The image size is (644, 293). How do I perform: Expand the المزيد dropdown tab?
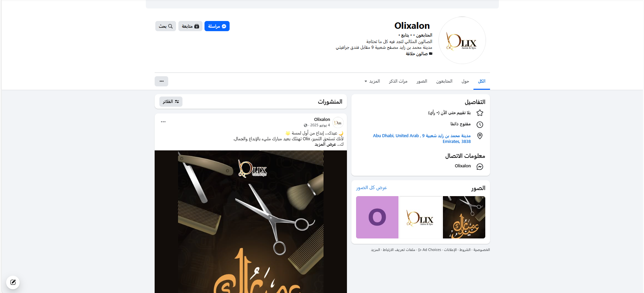tap(372, 81)
